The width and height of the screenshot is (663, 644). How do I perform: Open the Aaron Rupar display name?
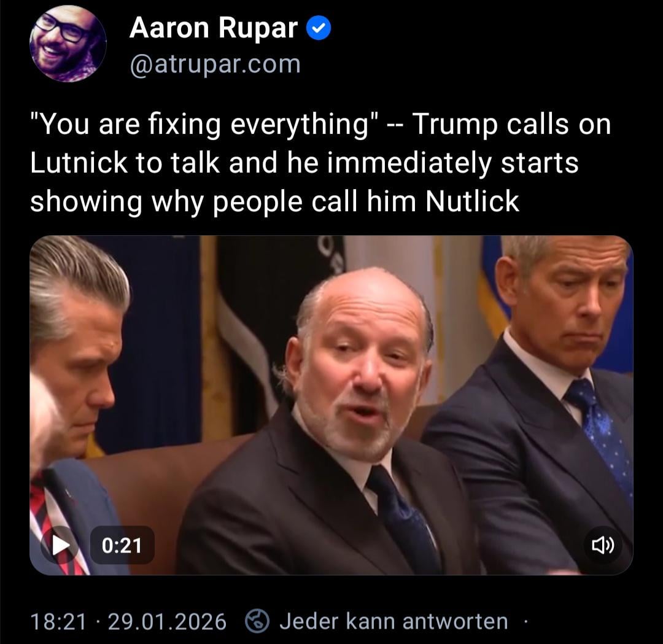click(x=214, y=28)
